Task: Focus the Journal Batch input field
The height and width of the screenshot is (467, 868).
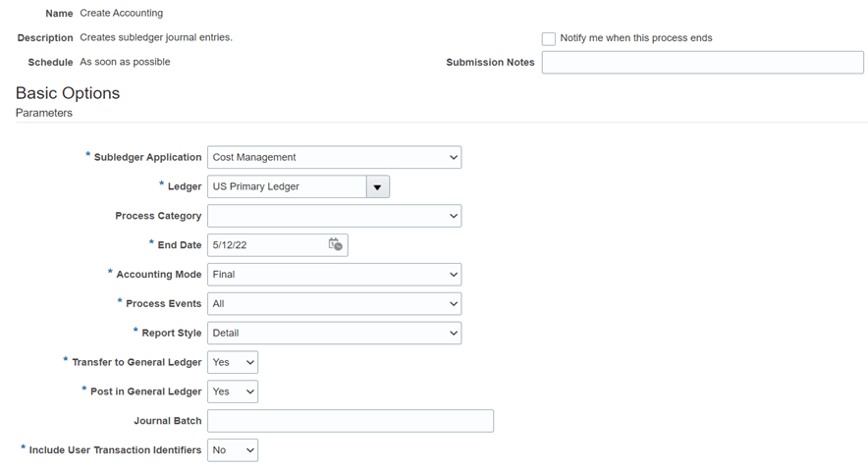Action: coord(351,421)
